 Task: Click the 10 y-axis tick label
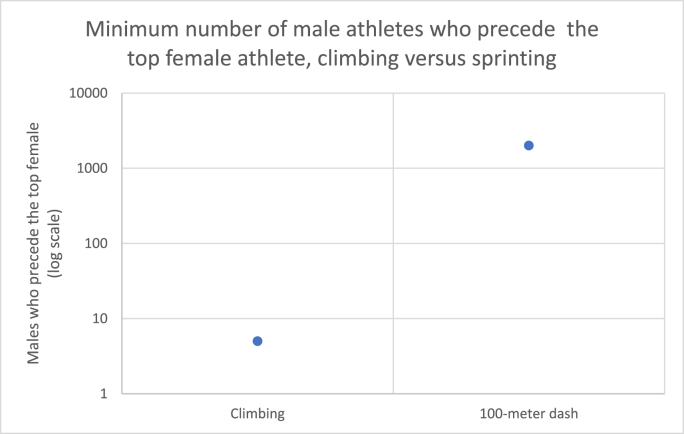tap(99, 319)
